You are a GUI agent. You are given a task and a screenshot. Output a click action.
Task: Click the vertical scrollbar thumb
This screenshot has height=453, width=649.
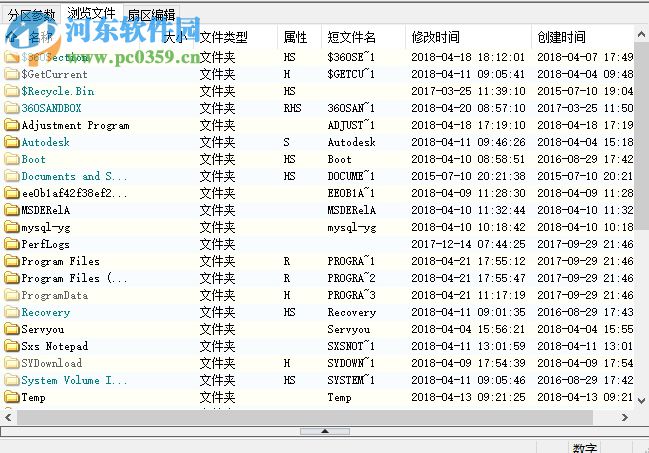pyautogui.click(x=641, y=135)
